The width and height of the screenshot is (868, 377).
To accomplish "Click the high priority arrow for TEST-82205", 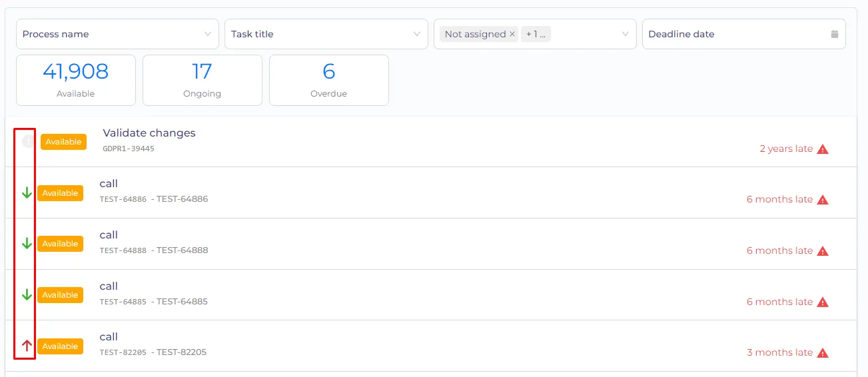I will (x=27, y=346).
